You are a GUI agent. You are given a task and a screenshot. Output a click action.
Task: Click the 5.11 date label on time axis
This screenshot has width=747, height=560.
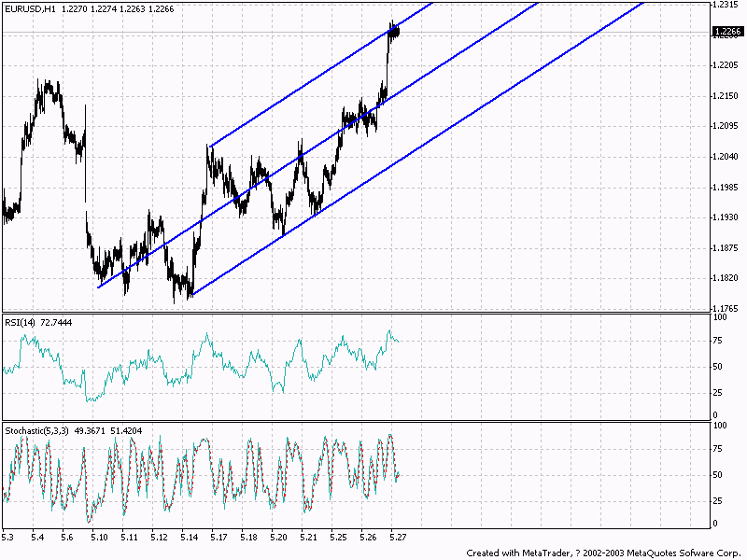pyautogui.click(x=129, y=538)
